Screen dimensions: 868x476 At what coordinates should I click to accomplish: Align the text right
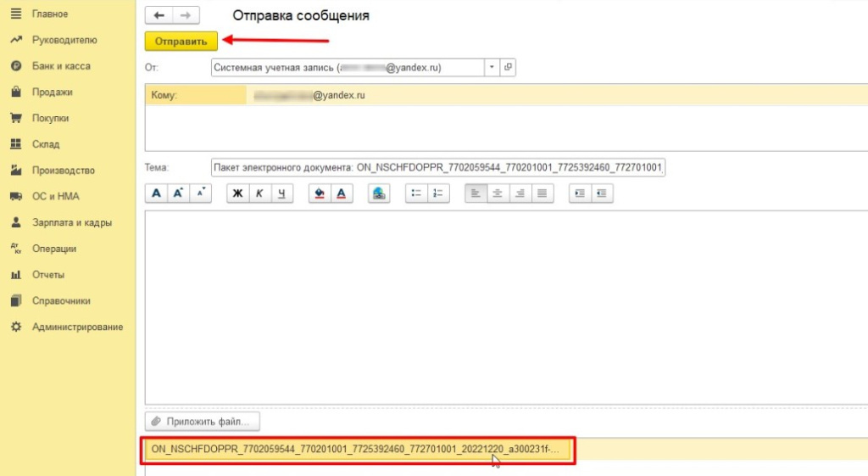[520, 193]
